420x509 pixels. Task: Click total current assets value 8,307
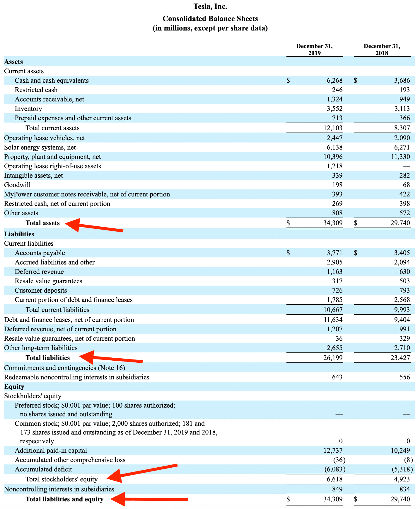point(402,128)
